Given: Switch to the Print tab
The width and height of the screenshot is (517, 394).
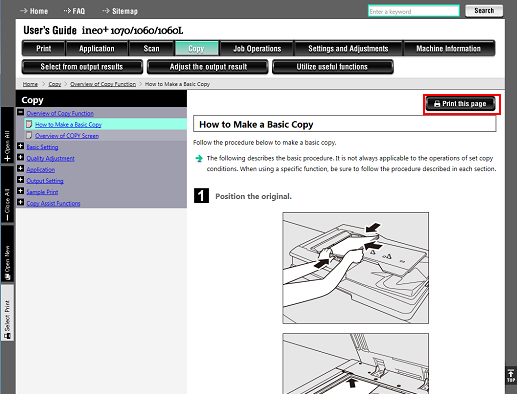Looking at the screenshot, I should 44,49.
